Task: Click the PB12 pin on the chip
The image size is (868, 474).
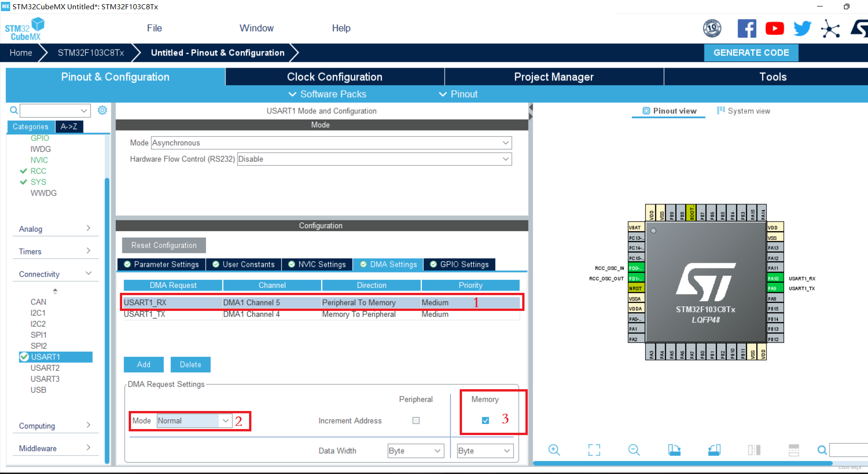Action: click(x=775, y=339)
